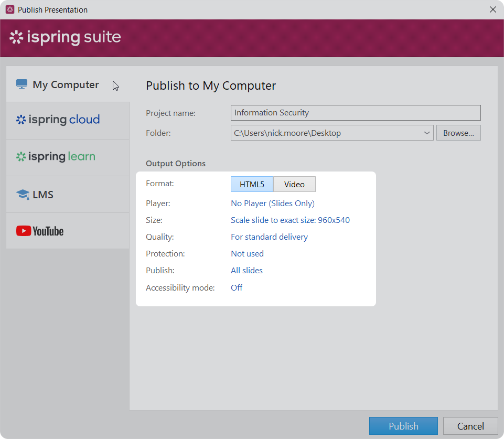Open Scale slide to exact size setting
This screenshot has width=504, height=439.
pos(290,220)
